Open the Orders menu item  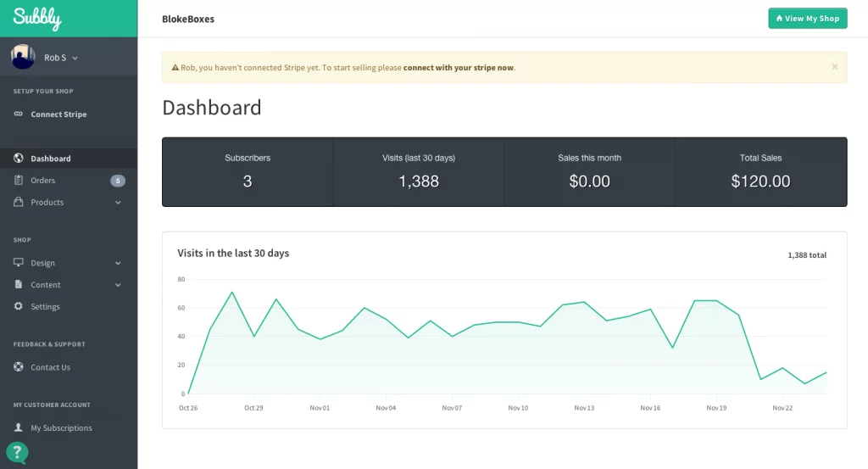click(x=43, y=181)
